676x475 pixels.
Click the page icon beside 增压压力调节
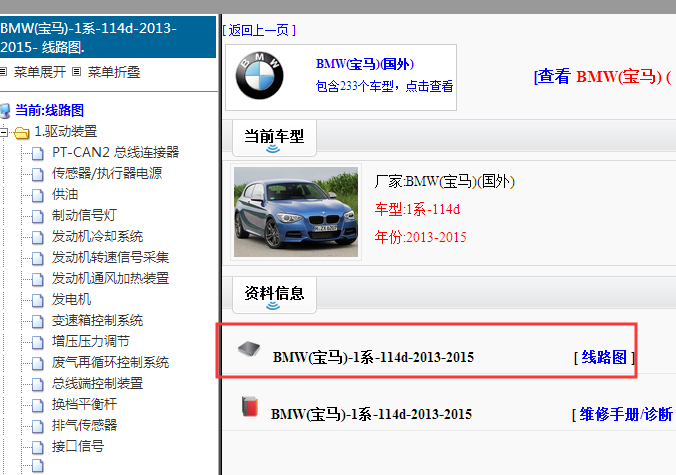click(x=38, y=342)
